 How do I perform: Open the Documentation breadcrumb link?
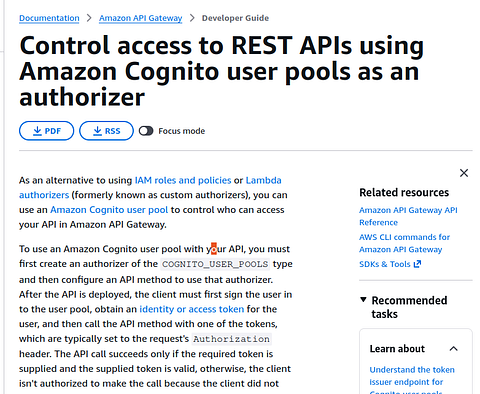click(x=49, y=18)
